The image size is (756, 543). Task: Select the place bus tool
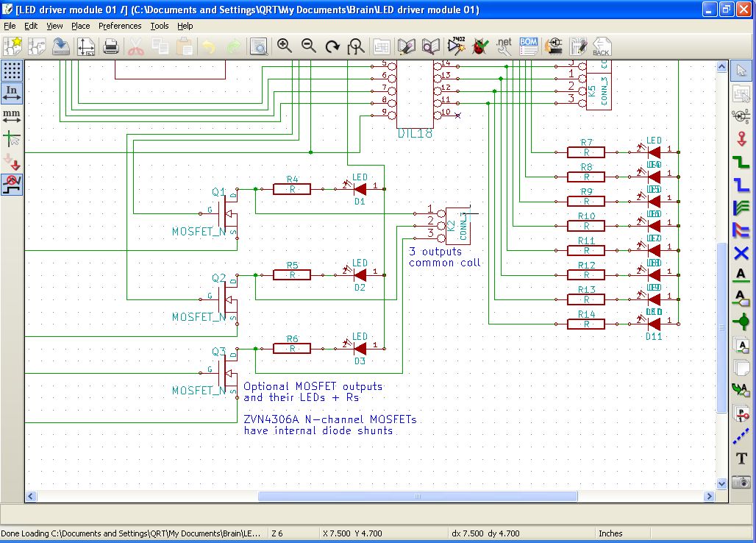(x=741, y=184)
